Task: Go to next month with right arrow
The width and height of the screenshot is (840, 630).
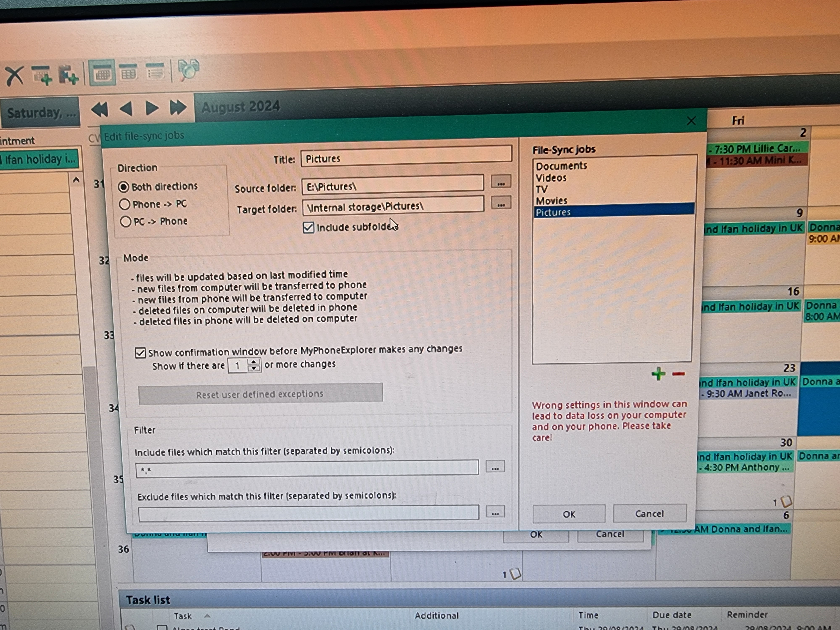Action: [x=152, y=109]
